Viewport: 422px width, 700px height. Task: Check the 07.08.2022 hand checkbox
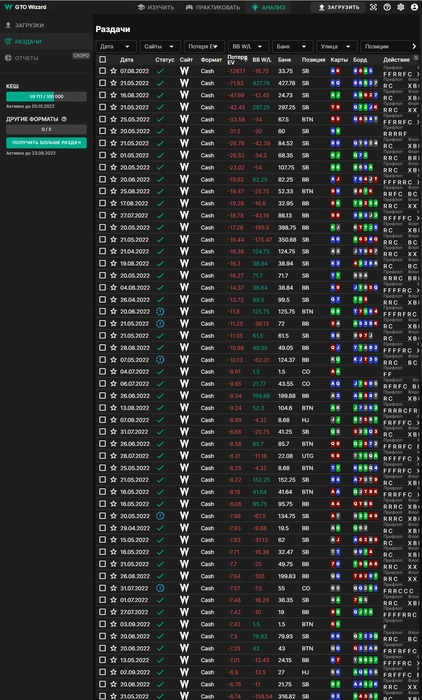[x=103, y=71]
